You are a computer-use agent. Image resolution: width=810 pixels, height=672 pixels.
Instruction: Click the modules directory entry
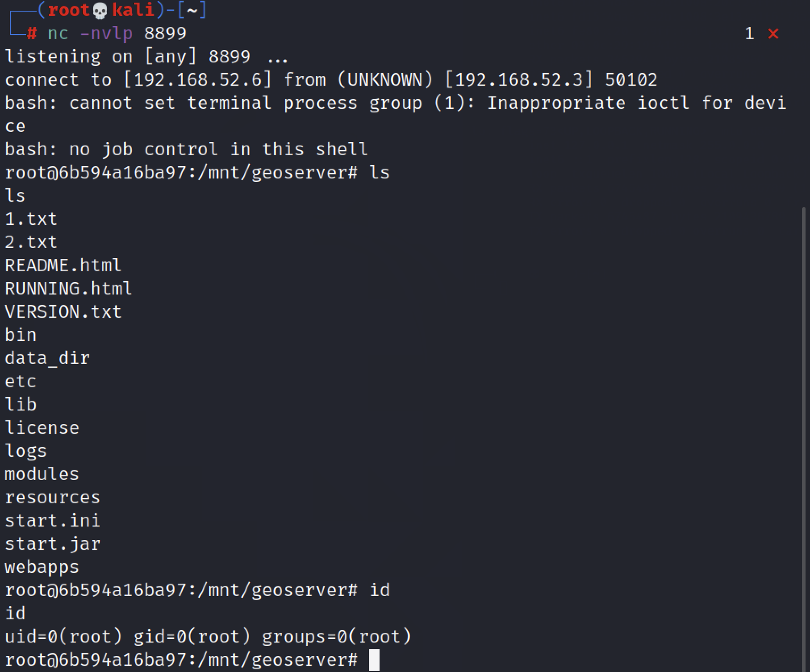[x=42, y=474]
